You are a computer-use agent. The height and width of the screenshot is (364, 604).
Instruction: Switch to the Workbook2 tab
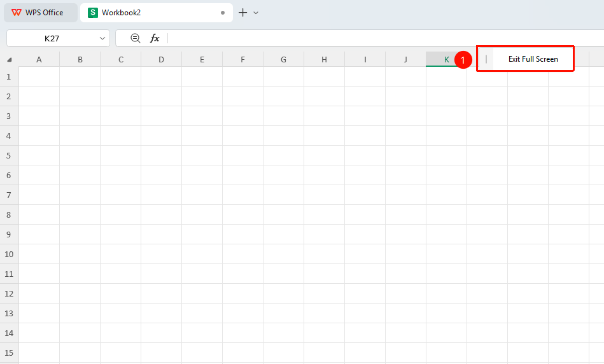click(x=157, y=13)
